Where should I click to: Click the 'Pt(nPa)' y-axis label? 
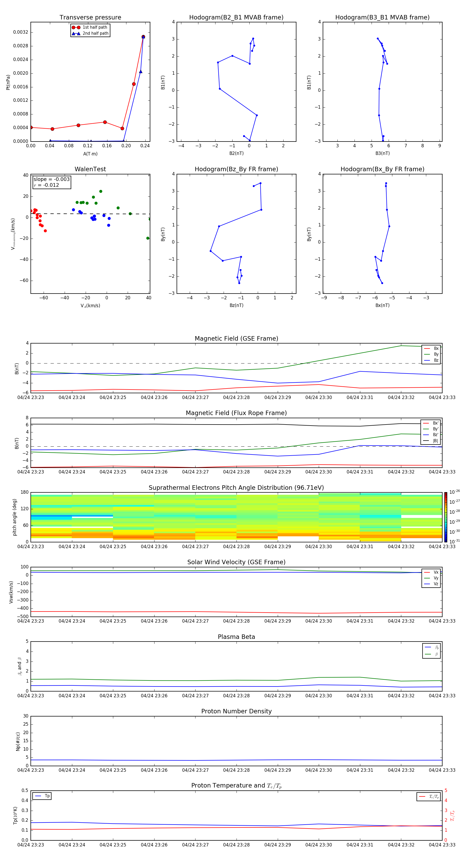tap(8, 82)
